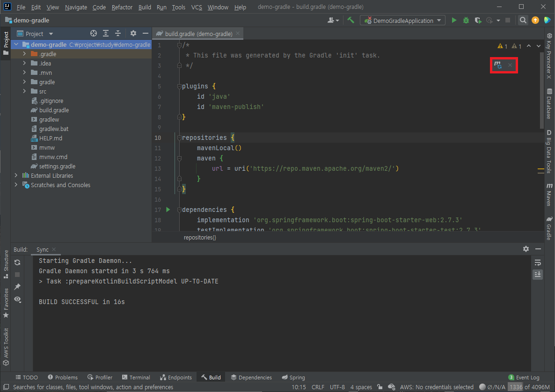
Task: Expand External Libraries node
Action: pos(16,175)
